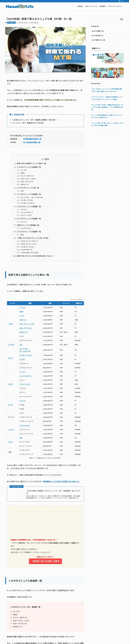Jump to TOC entry 7-1 フェアレディZ
Viewport: 129px width, 644px height.
point(26,228)
